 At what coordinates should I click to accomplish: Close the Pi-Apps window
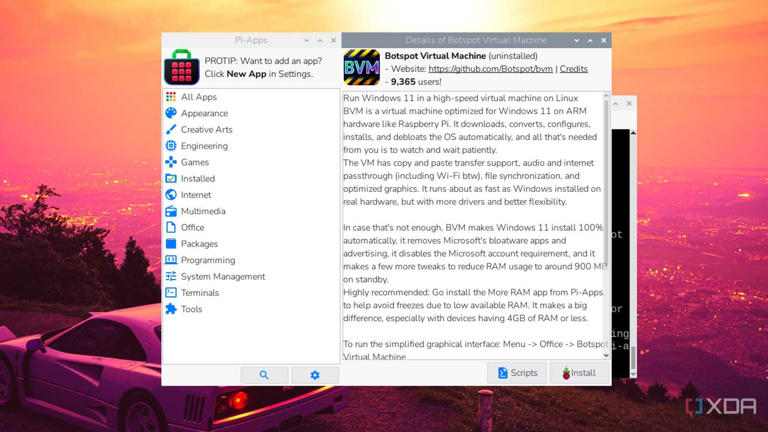334,40
